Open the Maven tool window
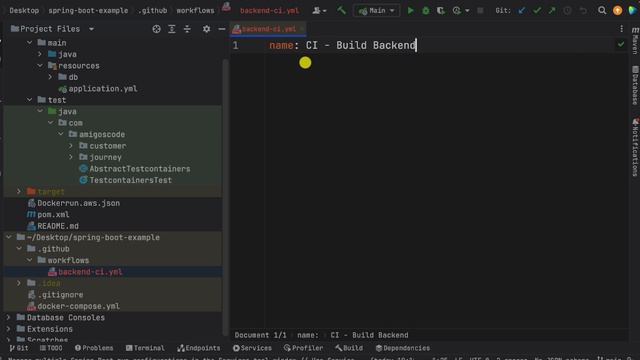 635,41
